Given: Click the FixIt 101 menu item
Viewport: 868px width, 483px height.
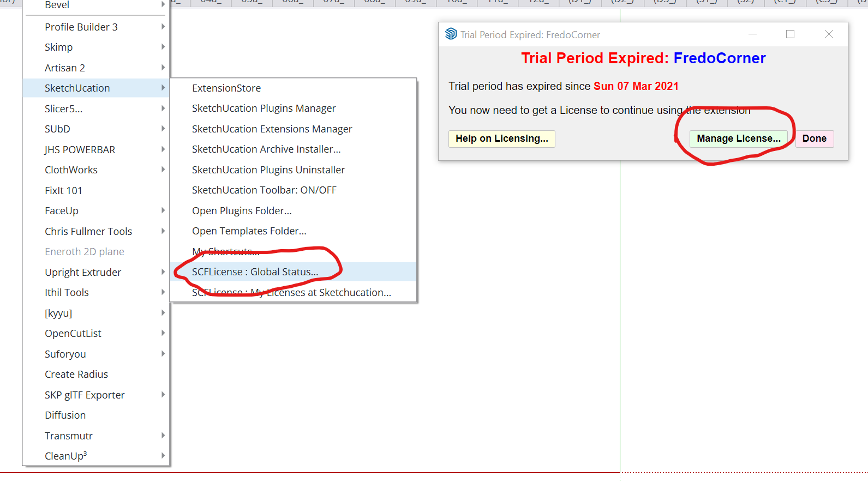Looking at the screenshot, I should [x=96, y=190].
